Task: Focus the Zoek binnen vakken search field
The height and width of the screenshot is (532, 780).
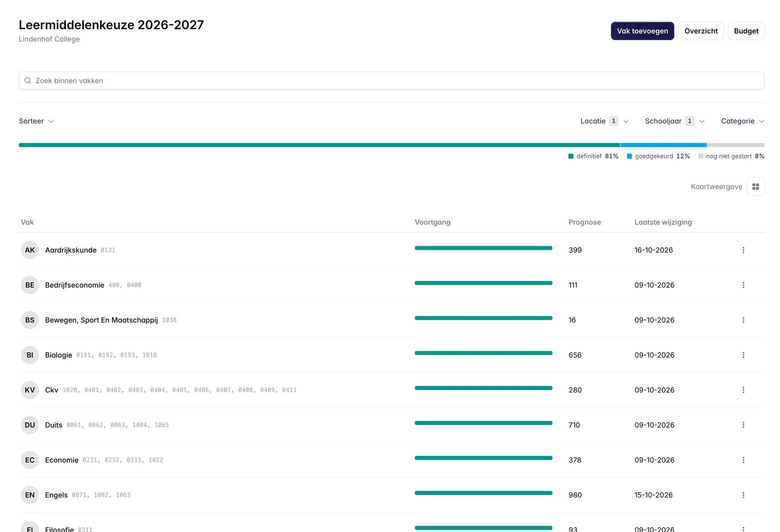Action: [391, 81]
